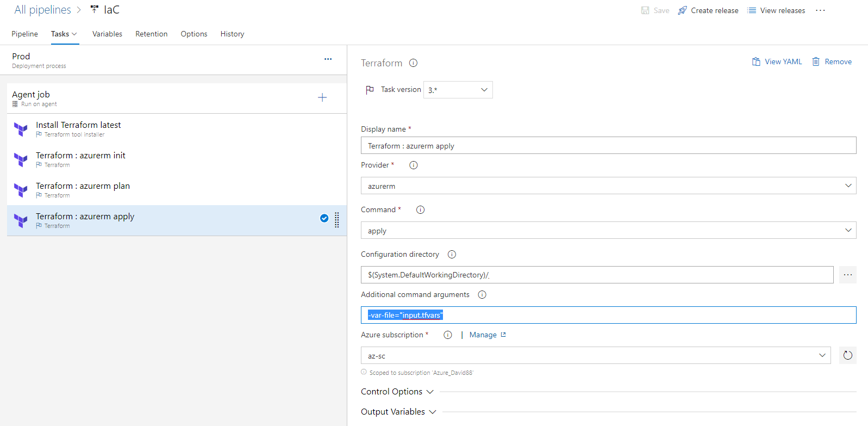Click the Save disk icon
Image resolution: width=868 pixels, height=426 pixels.
tap(645, 10)
